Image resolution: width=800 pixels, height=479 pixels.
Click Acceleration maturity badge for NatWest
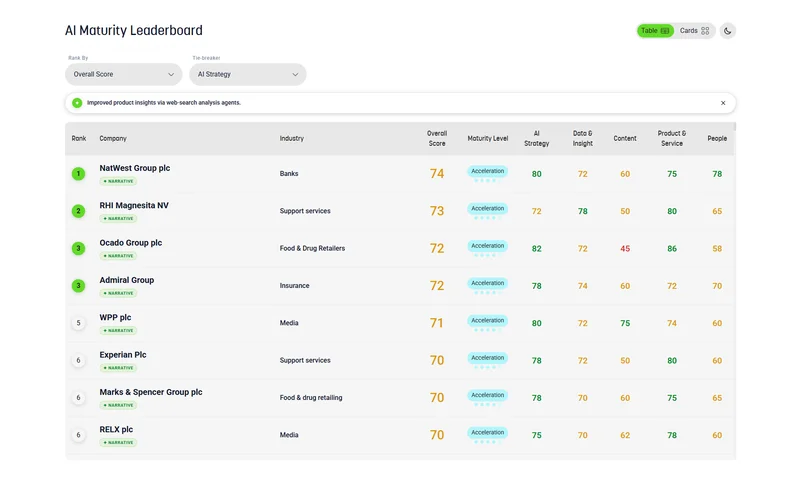point(487,171)
